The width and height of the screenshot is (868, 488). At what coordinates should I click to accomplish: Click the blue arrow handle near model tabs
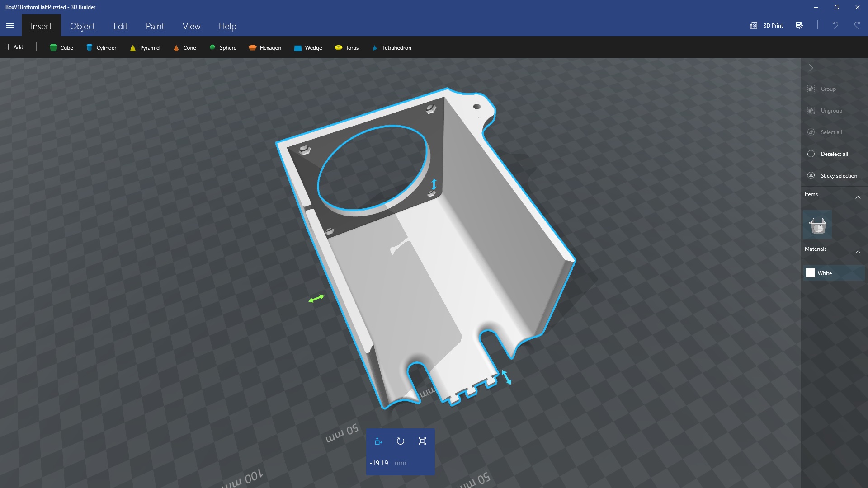pyautogui.click(x=506, y=377)
